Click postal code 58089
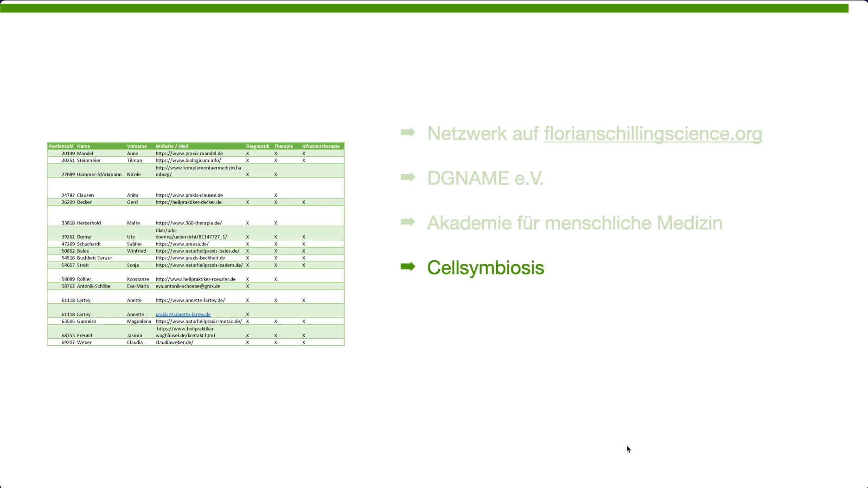This screenshot has height=488, width=868. [68, 279]
